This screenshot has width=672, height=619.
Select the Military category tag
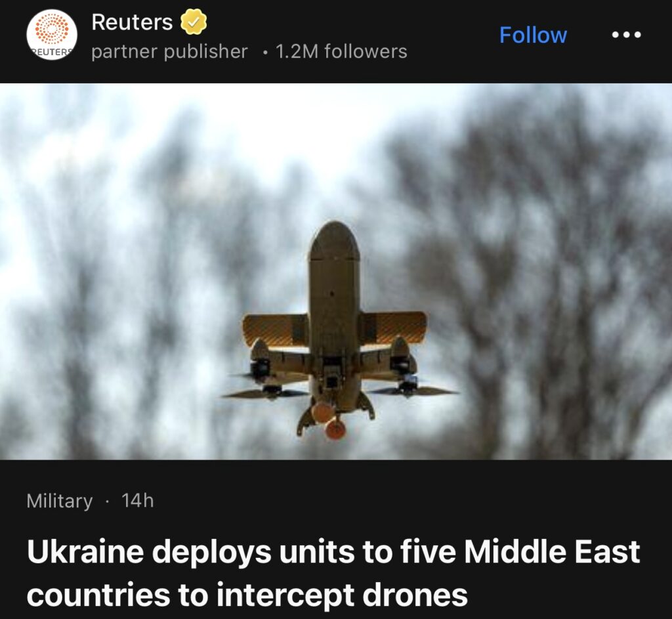point(59,501)
